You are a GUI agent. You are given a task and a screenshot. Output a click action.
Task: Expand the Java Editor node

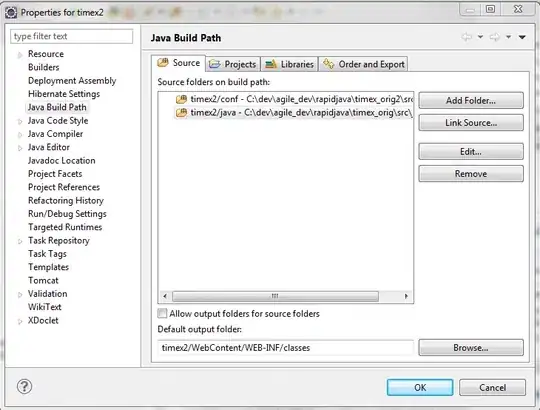pos(20,148)
